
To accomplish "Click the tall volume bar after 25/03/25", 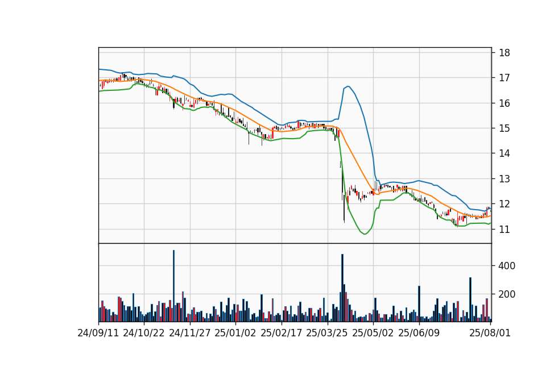I will pyautogui.click(x=342, y=287).
